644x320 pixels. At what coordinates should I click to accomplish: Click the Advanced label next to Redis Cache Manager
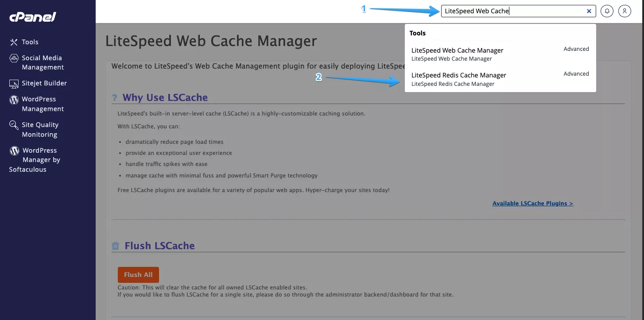[576, 73]
